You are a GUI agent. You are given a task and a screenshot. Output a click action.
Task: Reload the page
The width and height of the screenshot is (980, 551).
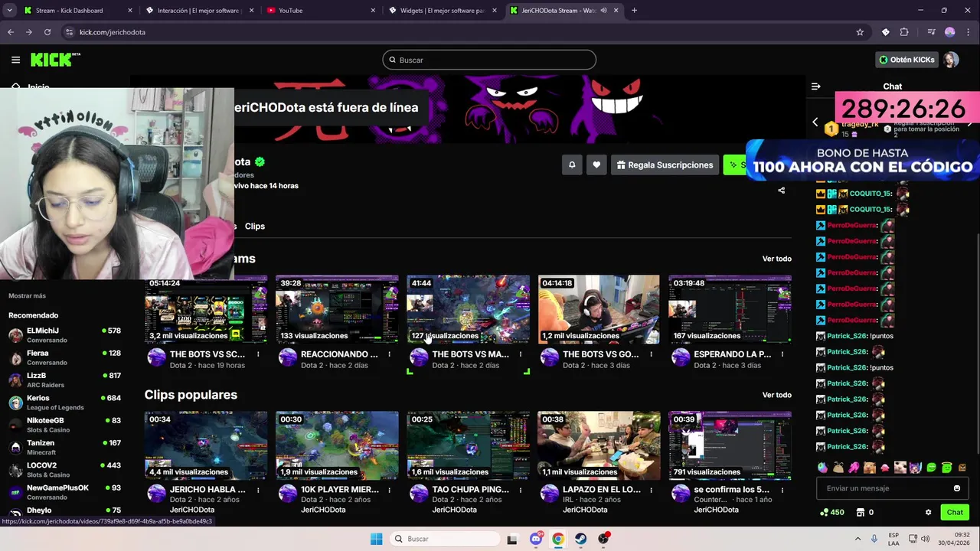(x=47, y=32)
